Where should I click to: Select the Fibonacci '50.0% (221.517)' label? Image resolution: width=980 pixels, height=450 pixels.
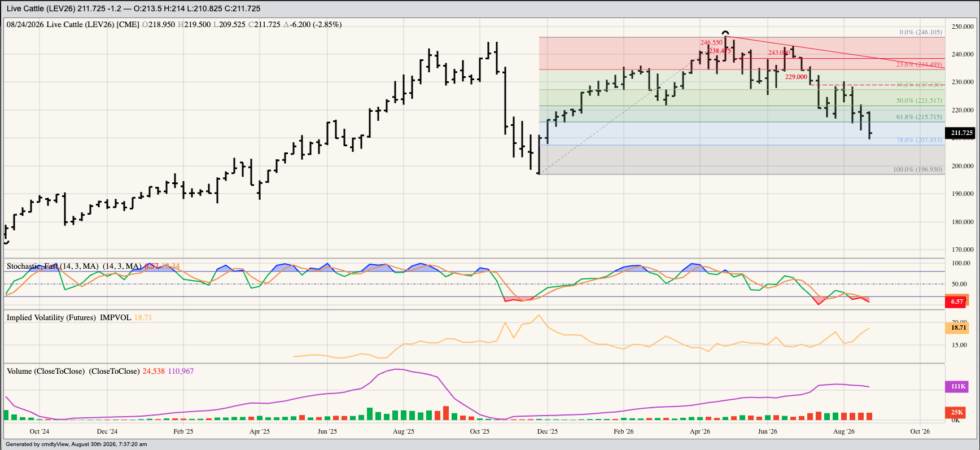[919, 101]
